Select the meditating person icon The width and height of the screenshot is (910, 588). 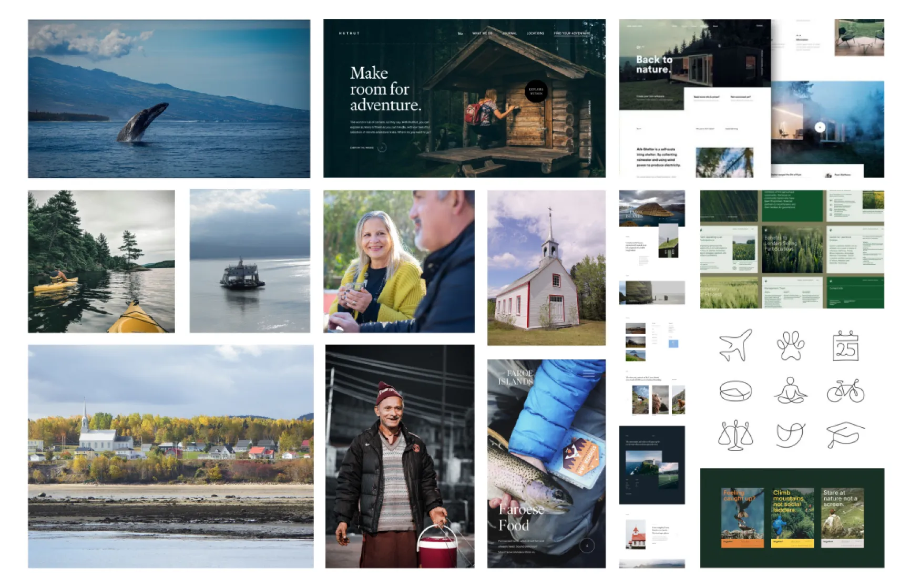[790, 390]
